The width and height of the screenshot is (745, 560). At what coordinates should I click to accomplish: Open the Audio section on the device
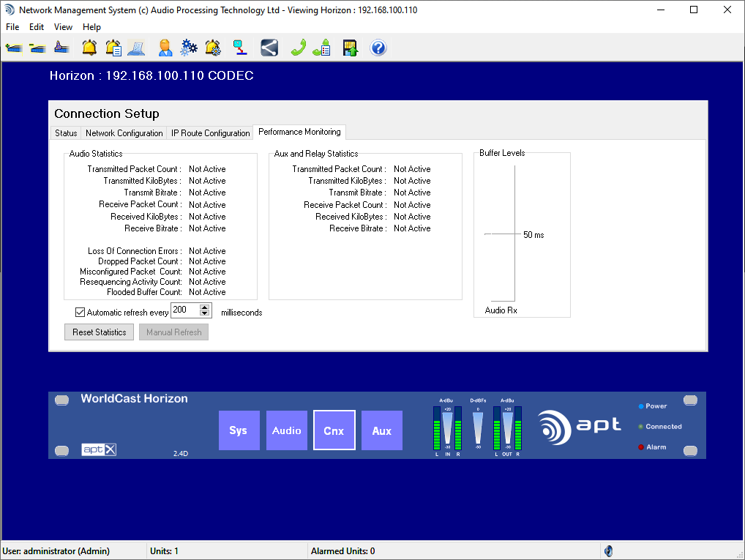[x=286, y=430]
